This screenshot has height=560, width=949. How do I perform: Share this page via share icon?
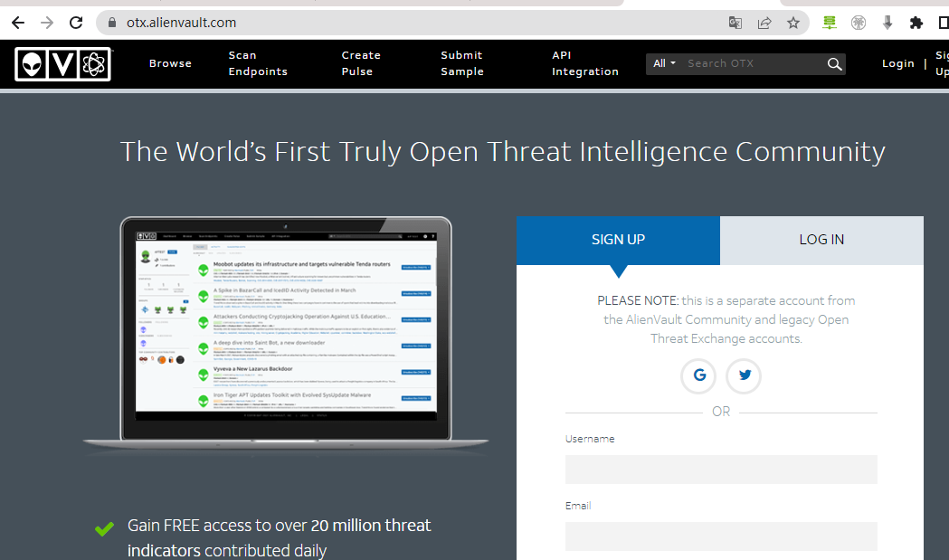click(x=764, y=23)
